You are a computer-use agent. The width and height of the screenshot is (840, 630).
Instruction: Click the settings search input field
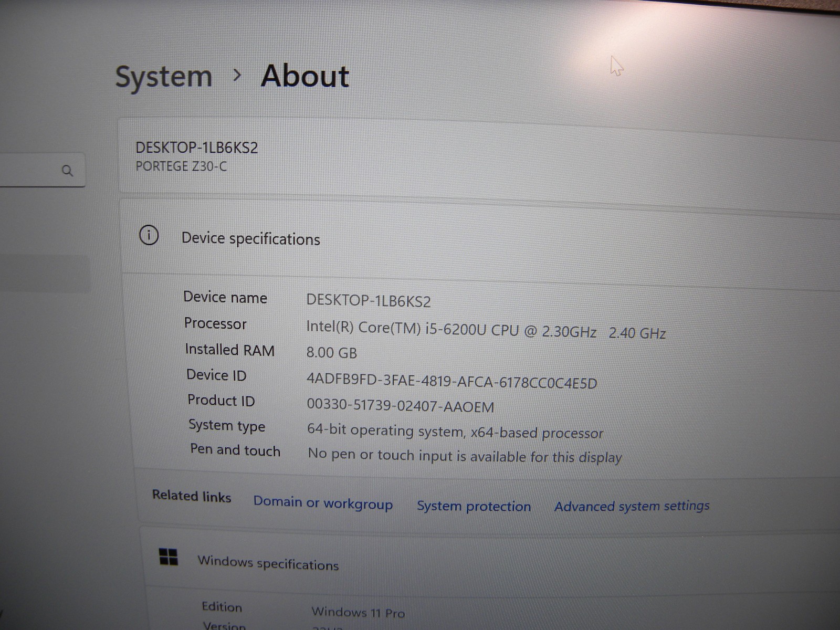[42, 170]
